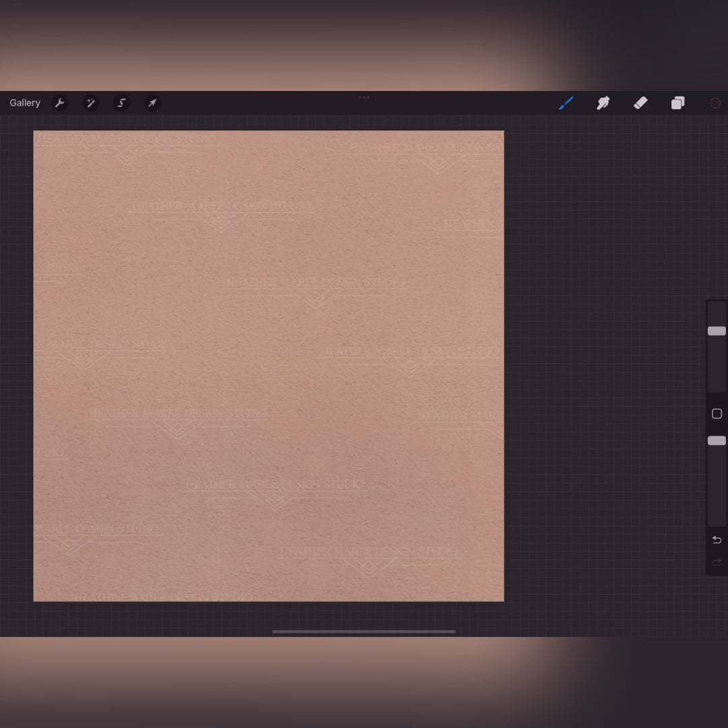Open the Layers panel
Image resolution: width=728 pixels, height=728 pixels.
(x=677, y=103)
